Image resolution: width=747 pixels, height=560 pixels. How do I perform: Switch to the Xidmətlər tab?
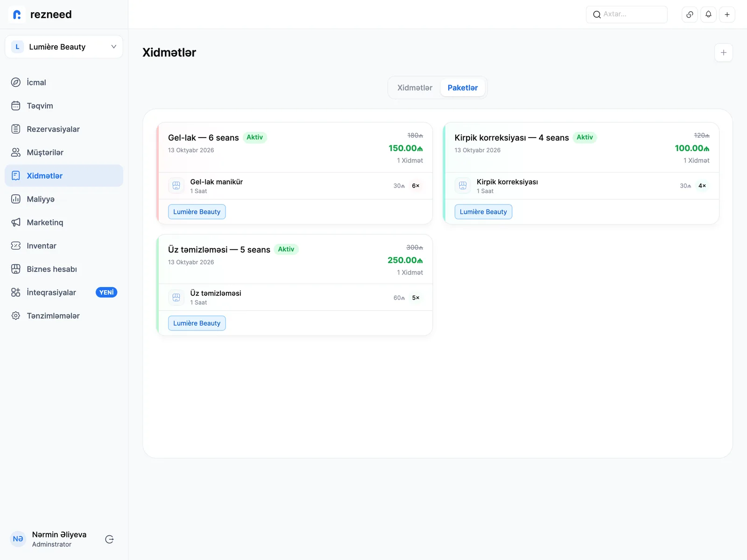click(415, 88)
